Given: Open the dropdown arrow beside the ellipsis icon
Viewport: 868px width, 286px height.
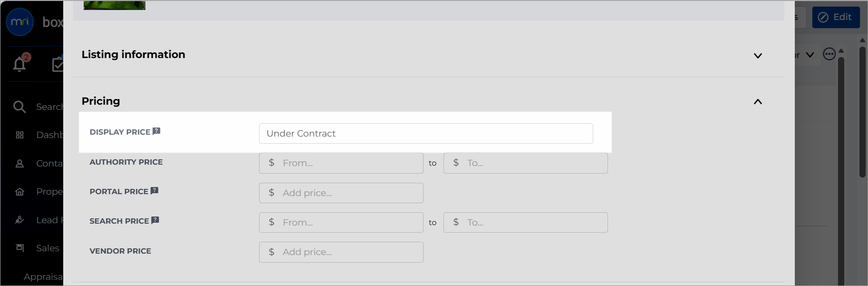Looking at the screenshot, I should pyautogui.click(x=810, y=55).
